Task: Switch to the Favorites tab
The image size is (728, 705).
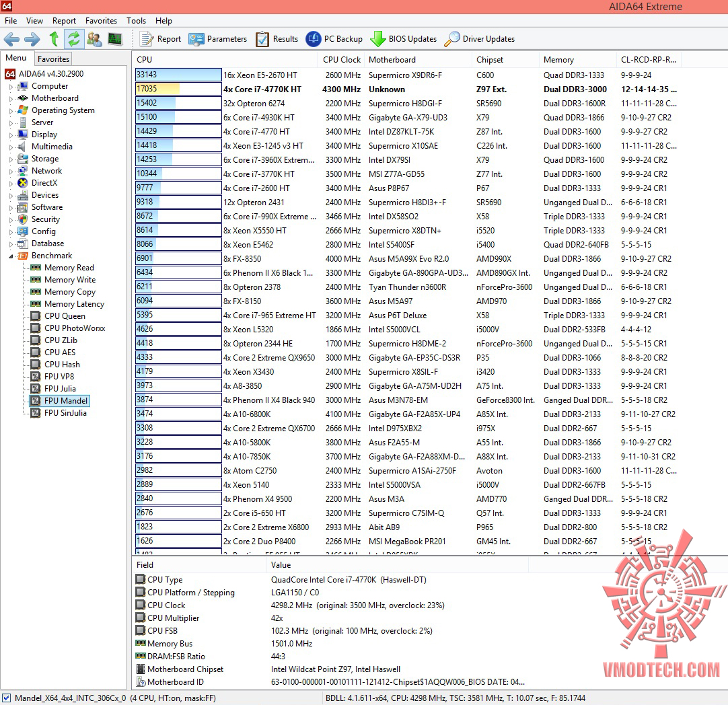Action: [53, 59]
